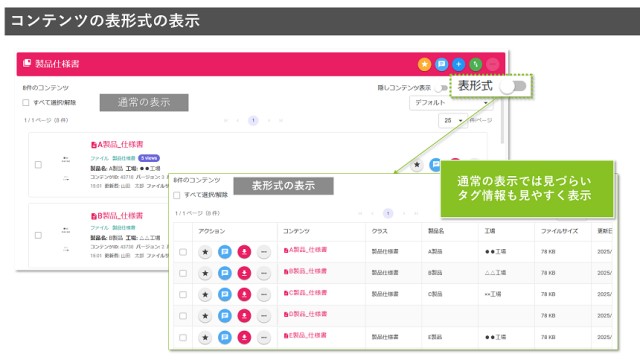Click the クラス column header
Screen dimensions: 640x360
pos(379,231)
